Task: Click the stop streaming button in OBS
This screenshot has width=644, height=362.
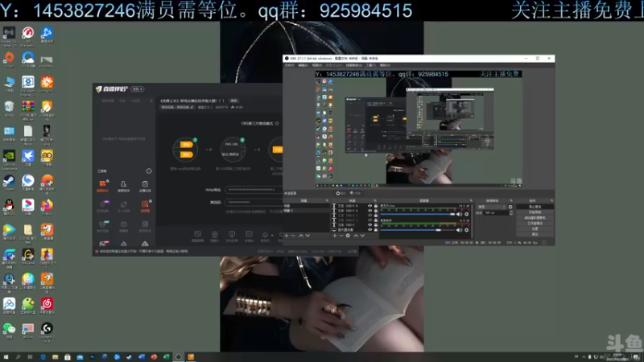Action: pyautogui.click(x=535, y=207)
